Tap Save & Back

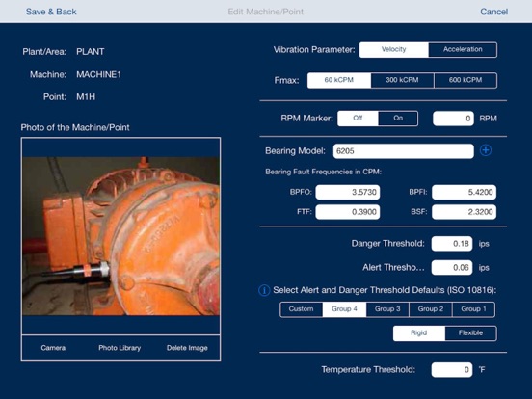tap(51, 12)
